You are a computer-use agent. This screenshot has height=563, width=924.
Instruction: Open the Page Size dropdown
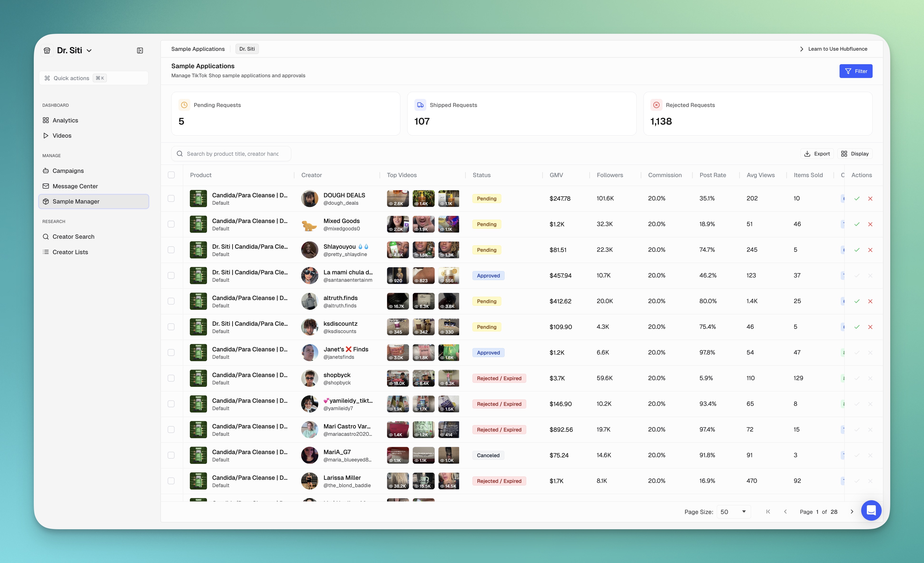[733, 512]
